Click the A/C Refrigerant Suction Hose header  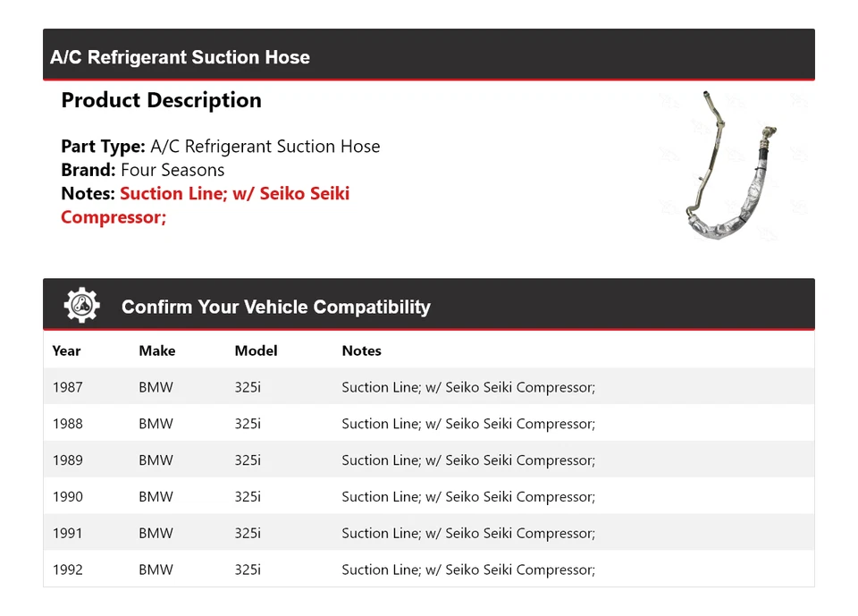point(180,57)
